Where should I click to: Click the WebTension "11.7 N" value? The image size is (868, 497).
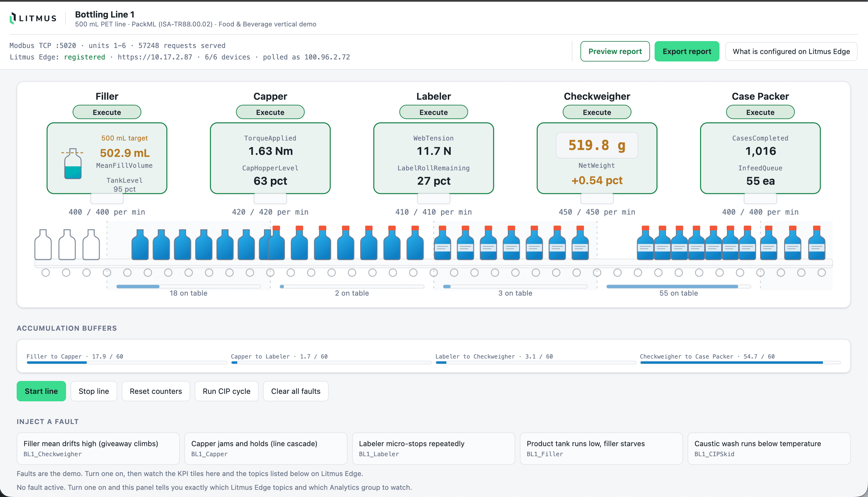coord(434,151)
